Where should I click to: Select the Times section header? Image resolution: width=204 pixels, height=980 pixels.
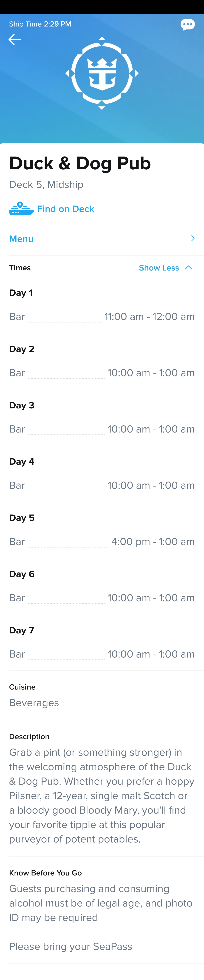tap(20, 268)
